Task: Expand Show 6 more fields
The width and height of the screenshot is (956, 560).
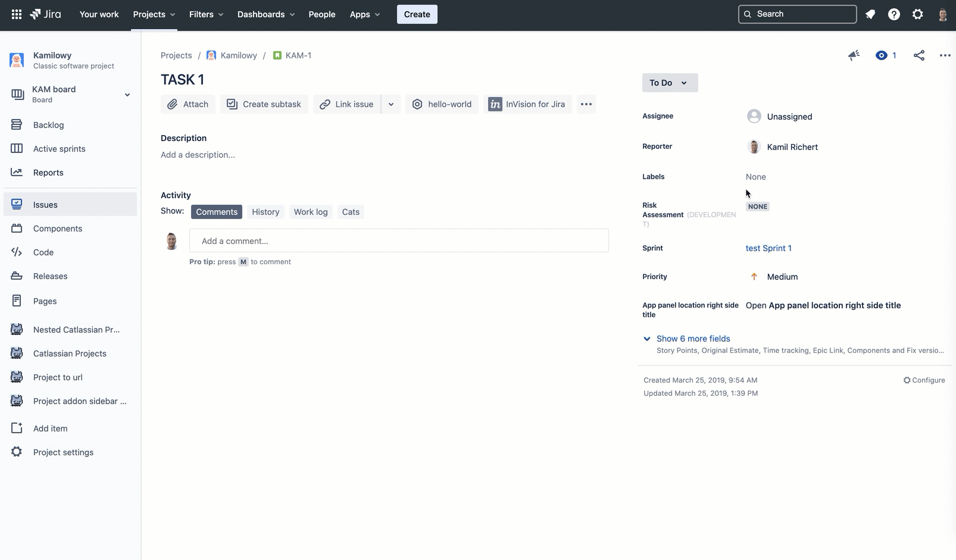Action: 692,339
